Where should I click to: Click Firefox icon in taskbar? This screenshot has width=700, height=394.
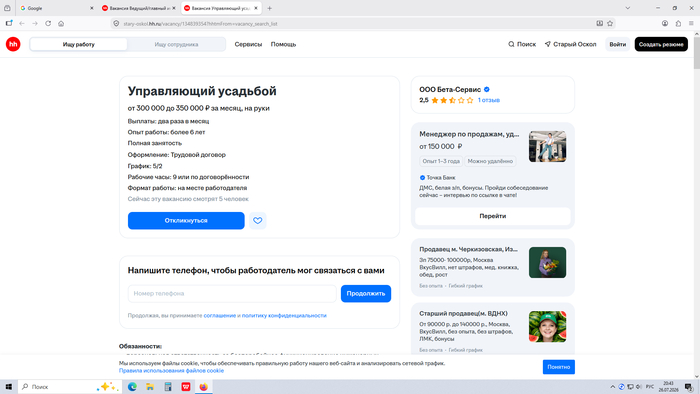(204, 387)
